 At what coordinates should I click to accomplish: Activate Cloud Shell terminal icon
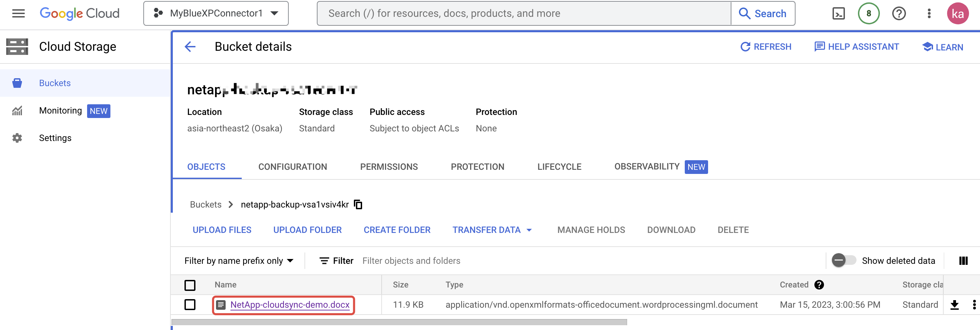[x=838, y=13]
